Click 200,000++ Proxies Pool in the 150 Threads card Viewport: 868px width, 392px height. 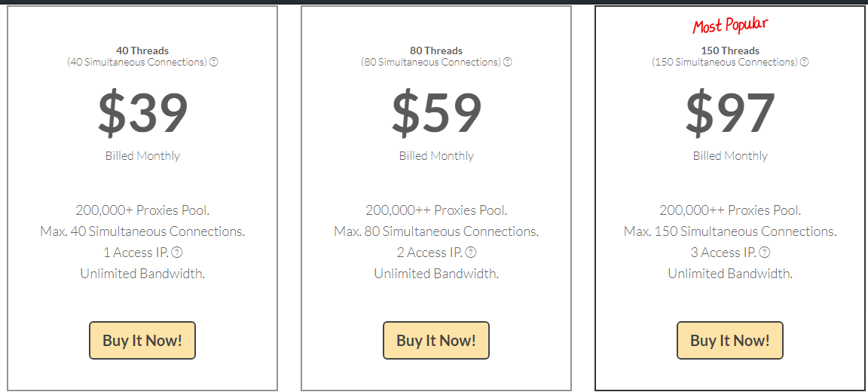[x=730, y=210]
